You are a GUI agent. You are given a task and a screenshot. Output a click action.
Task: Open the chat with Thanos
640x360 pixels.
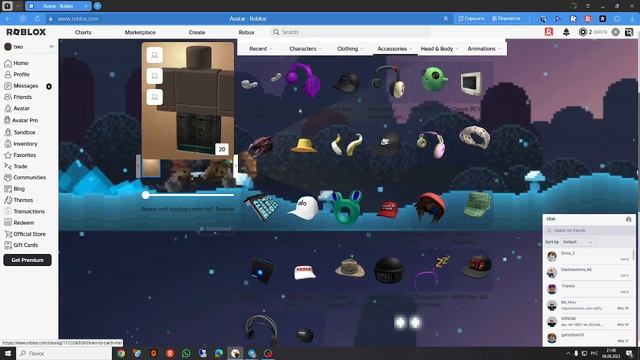click(588, 289)
